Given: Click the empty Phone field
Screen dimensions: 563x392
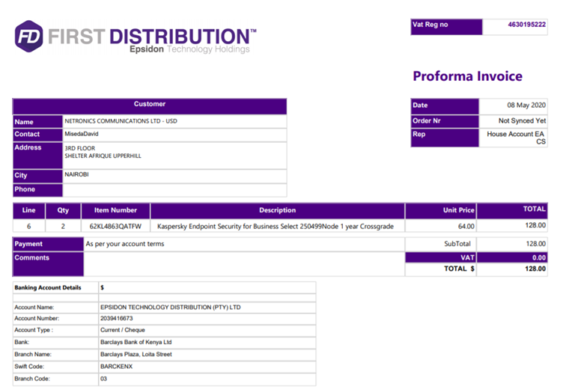Looking at the screenshot, I should 174,189.
